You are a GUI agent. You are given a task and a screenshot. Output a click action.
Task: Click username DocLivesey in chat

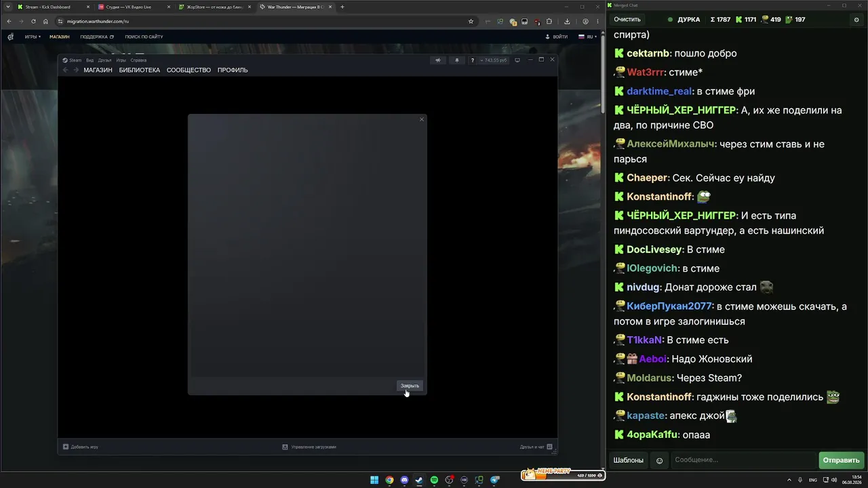(654, 249)
